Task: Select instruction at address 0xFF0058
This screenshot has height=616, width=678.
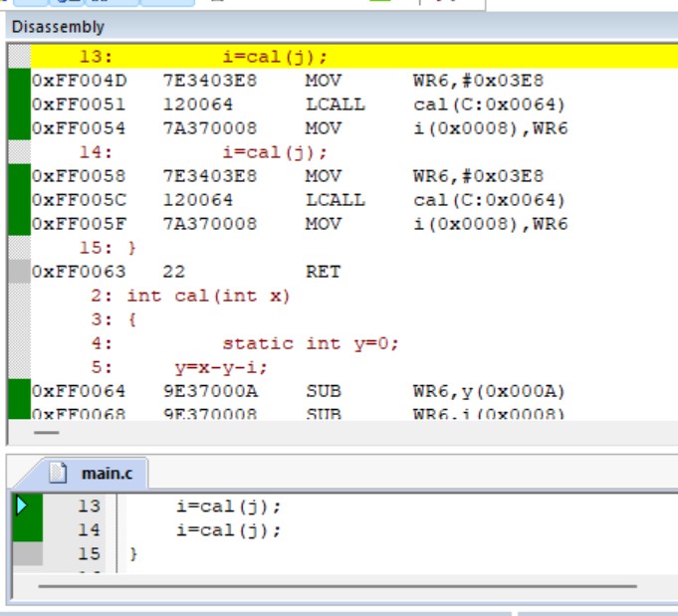Action: 354,176
